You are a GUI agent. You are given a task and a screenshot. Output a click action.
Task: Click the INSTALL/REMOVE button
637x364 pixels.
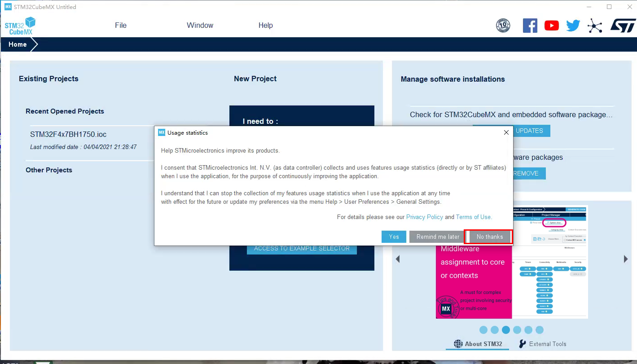click(x=529, y=173)
